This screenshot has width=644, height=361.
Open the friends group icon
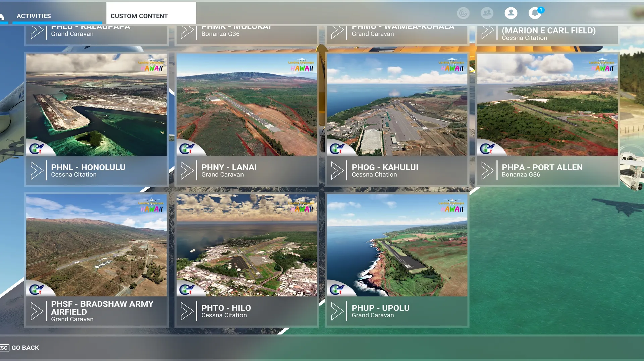click(x=487, y=13)
